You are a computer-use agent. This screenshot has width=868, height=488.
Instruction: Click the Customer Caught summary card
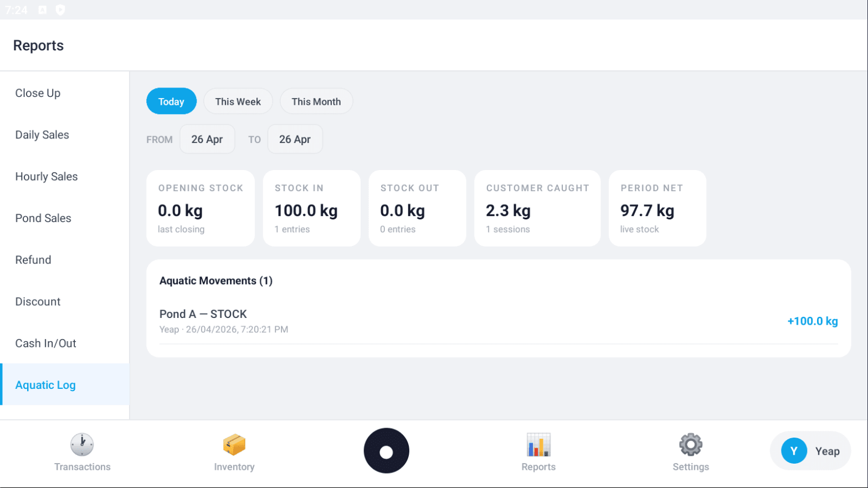point(537,208)
